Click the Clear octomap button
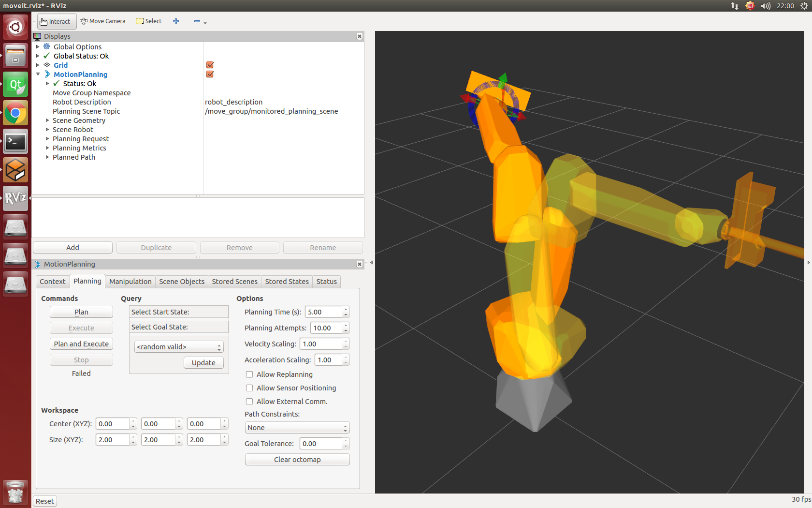 pyautogui.click(x=297, y=460)
